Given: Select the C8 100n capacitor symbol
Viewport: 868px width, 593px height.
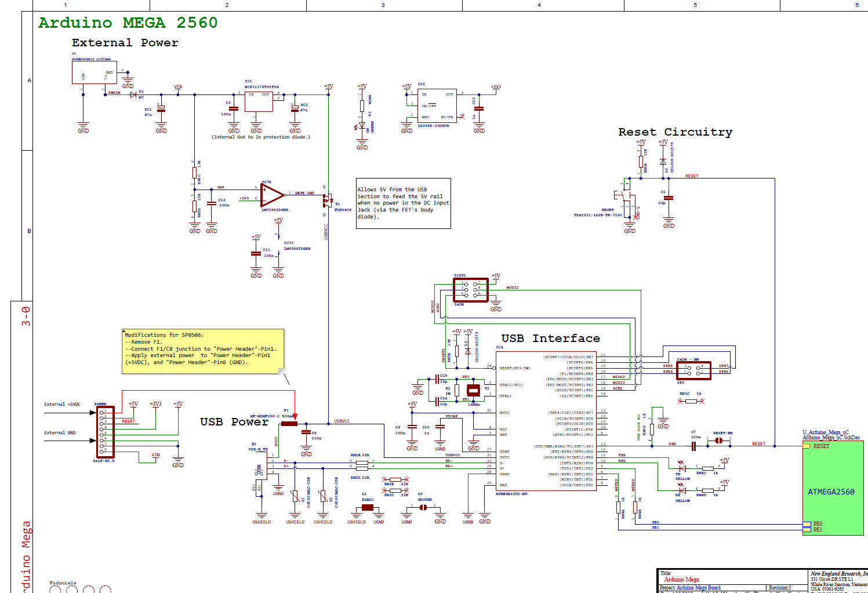Looking at the screenshot, I should pyautogui.click(x=306, y=433).
